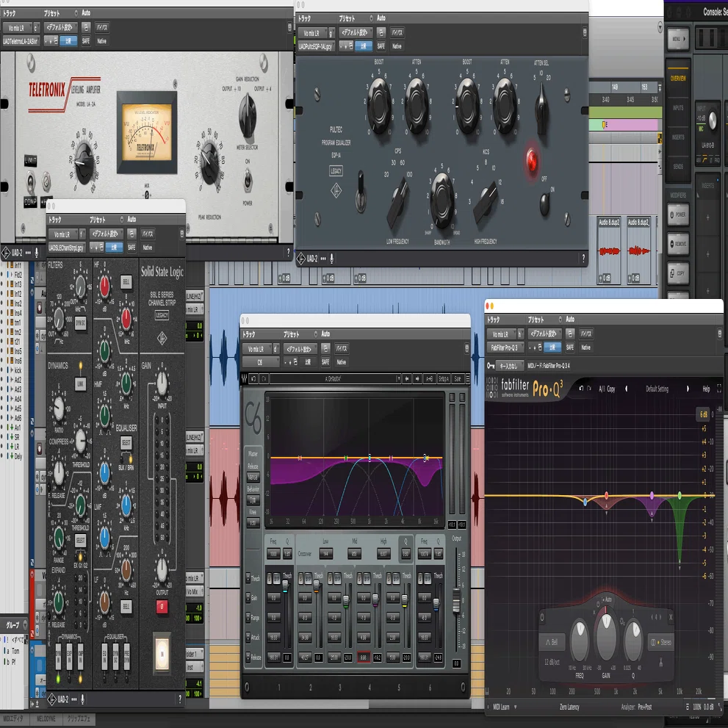
Task: Open the Waves C6 hamburger menu icon
Action: coord(467,379)
